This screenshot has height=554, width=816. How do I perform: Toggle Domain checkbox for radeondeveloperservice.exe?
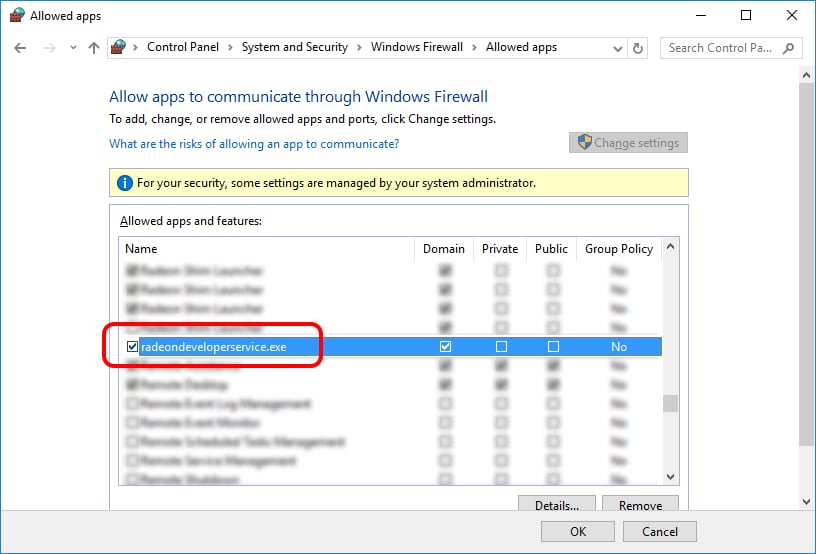445,347
